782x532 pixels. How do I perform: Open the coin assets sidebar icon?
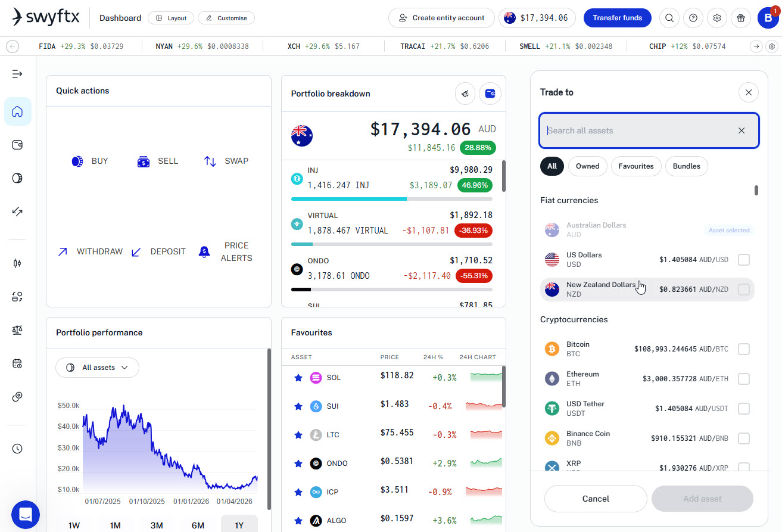click(17, 178)
